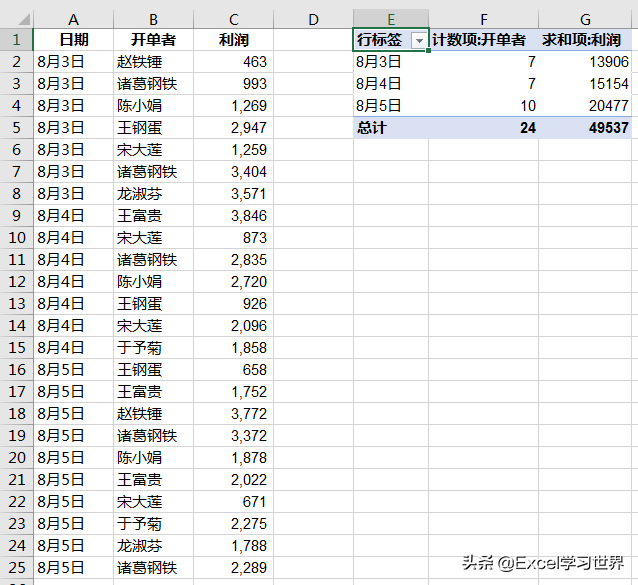Select pivot row label 8月5日 in column E

pos(391,106)
